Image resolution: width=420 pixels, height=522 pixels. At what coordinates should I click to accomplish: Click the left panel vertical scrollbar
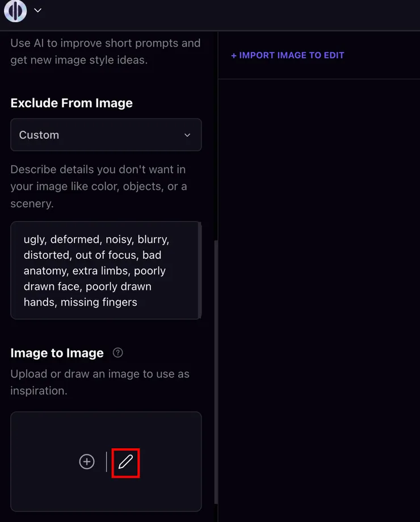point(216,369)
